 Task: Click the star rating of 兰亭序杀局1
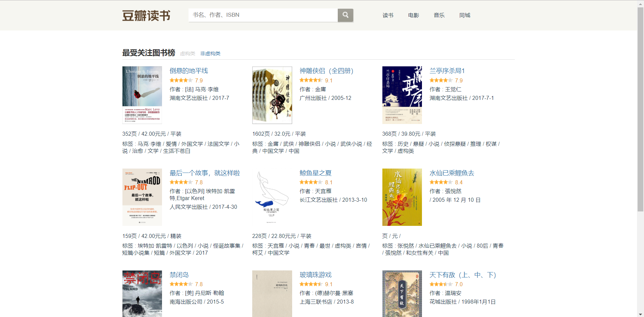tap(441, 80)
